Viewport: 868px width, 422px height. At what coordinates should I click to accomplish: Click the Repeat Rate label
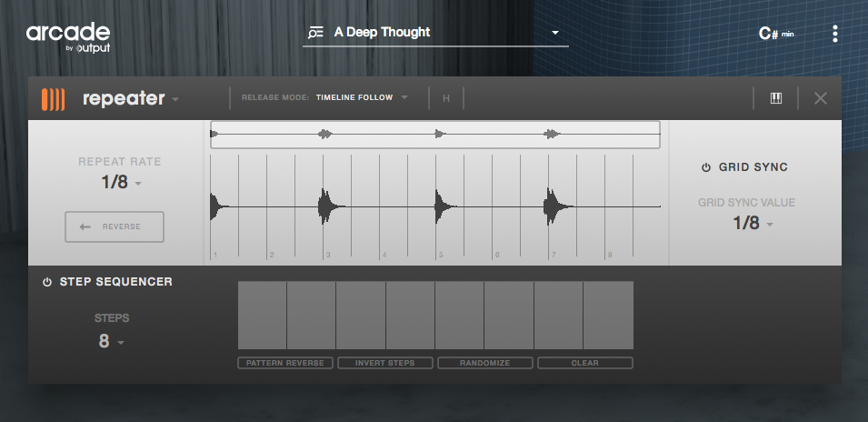[120, 162]
